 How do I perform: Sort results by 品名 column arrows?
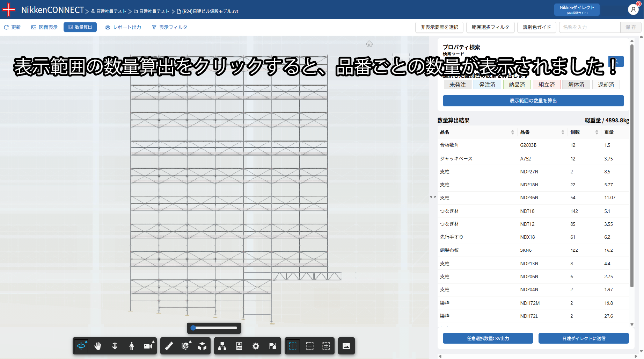(x=513, y=132)
